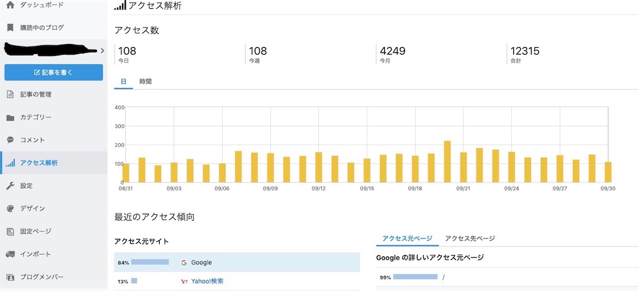The height and width of the screenshot is (291, 644).
Task: Open the デザイン menu item
Action: [x=33, y=209]
